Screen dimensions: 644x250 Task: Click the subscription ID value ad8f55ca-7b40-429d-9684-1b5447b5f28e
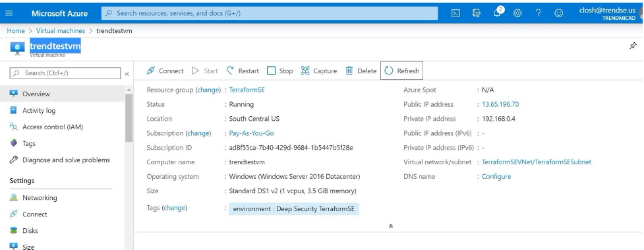click(291, 148)
